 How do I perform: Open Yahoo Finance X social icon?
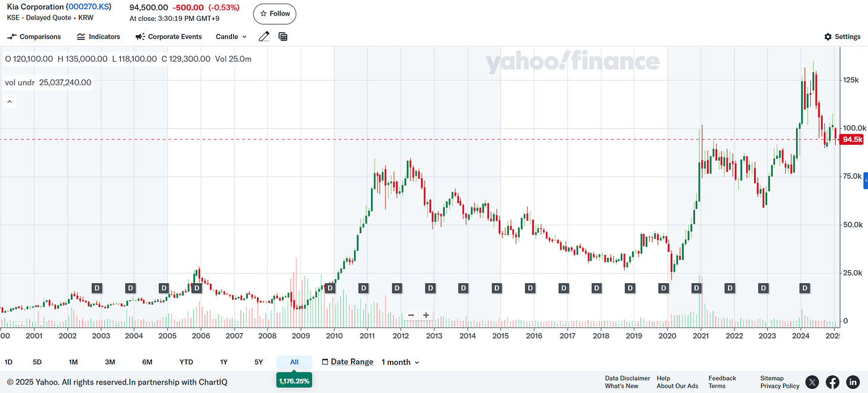tap(812, 382)
